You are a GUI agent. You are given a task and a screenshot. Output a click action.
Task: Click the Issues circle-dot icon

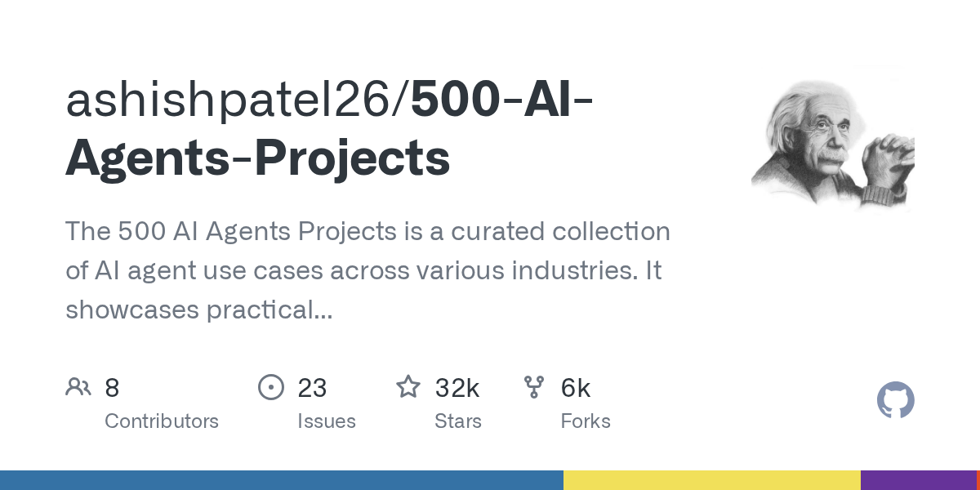coord(270,386)
